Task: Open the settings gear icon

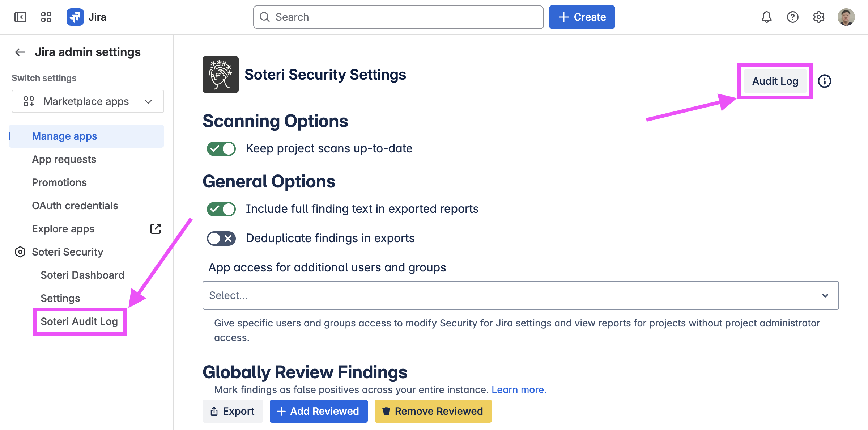Action: click(818, 17)
